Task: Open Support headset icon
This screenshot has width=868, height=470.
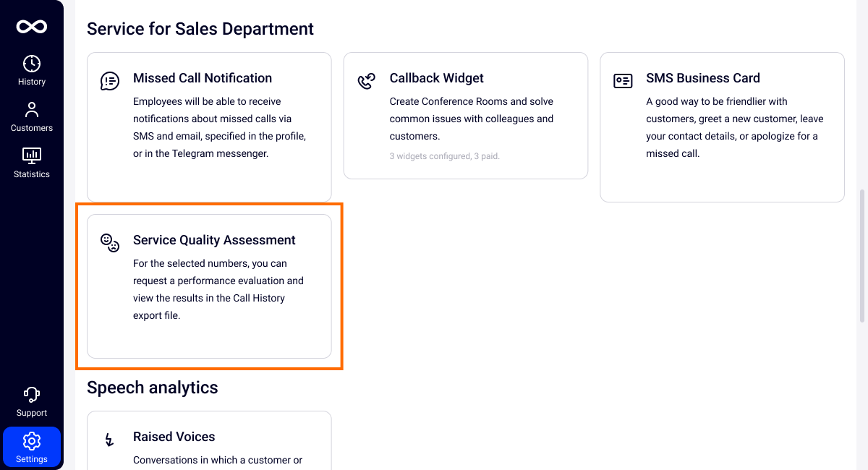Action: coord(32,401)
